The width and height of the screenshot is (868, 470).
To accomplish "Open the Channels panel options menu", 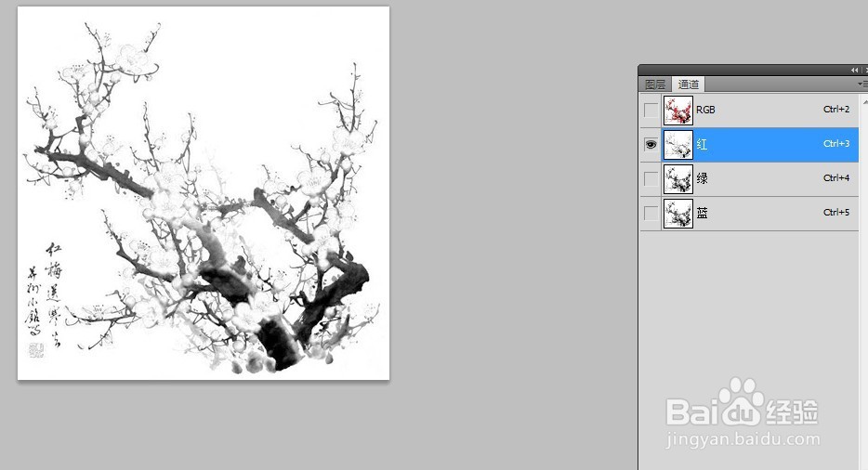I will (x=862, y=85).
